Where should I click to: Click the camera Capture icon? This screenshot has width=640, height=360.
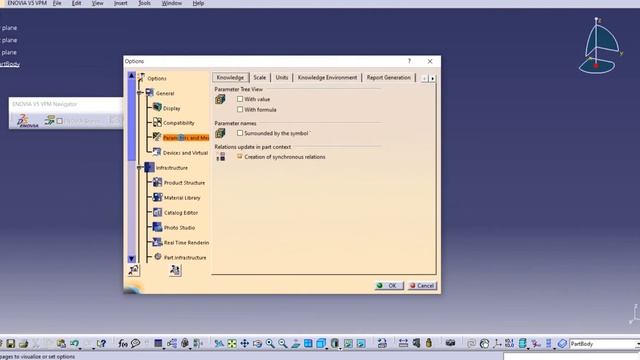pos(450,343)
